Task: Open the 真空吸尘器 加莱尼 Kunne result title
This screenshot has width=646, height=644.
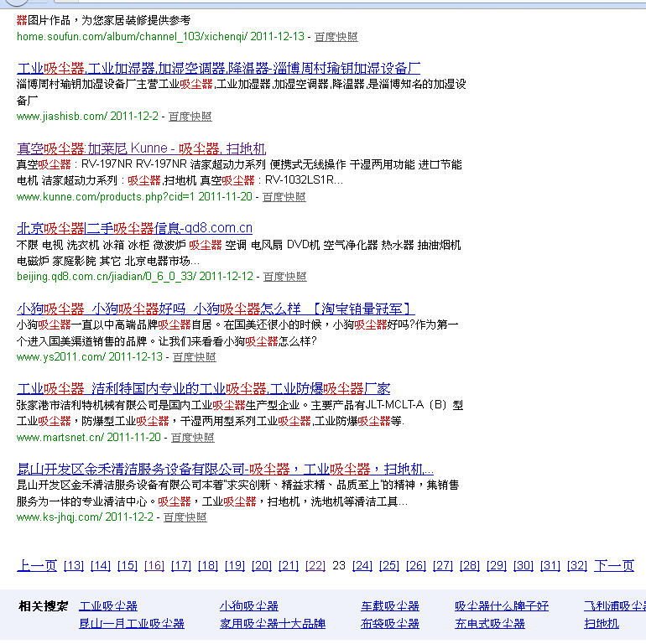Action: [141, 148]
